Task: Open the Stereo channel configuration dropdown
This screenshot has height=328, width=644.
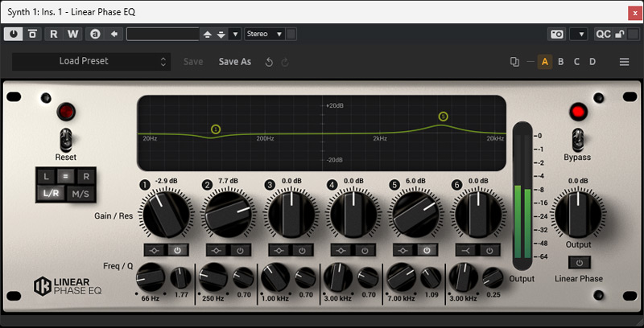Action: click(x=265, y=34)
